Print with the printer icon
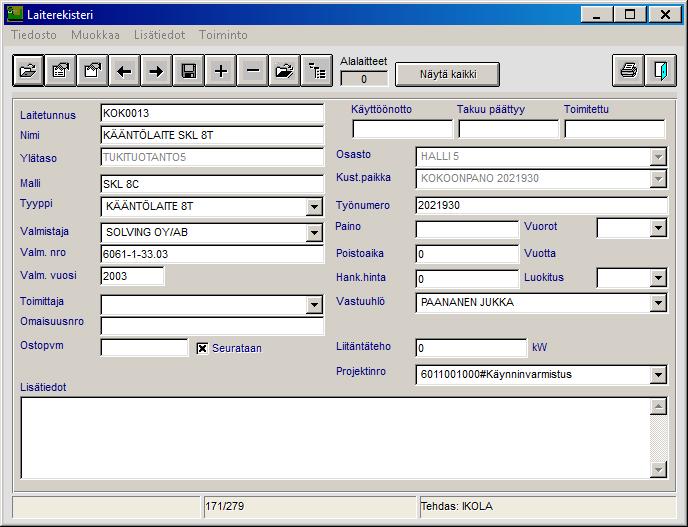Viewport: 688px width, 527px height. click(x=628, y=71)
